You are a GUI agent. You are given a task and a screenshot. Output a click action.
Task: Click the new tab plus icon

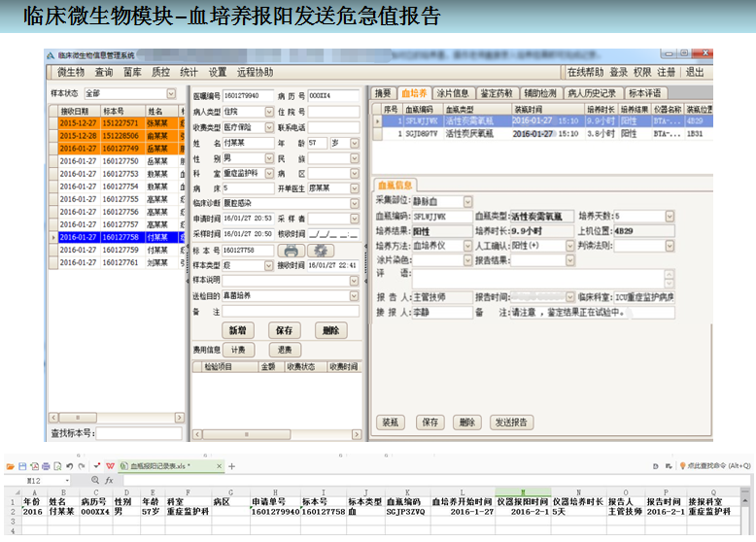click(x=230, y=466)
